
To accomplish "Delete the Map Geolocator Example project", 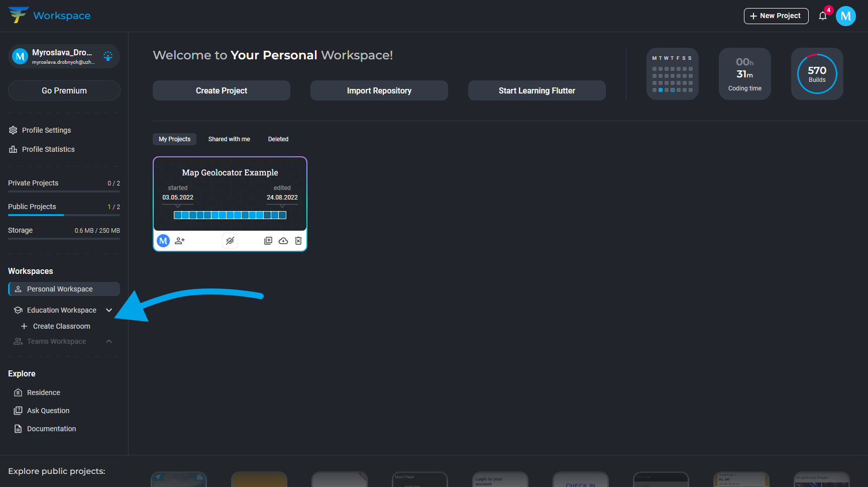I will pos(298,241).
